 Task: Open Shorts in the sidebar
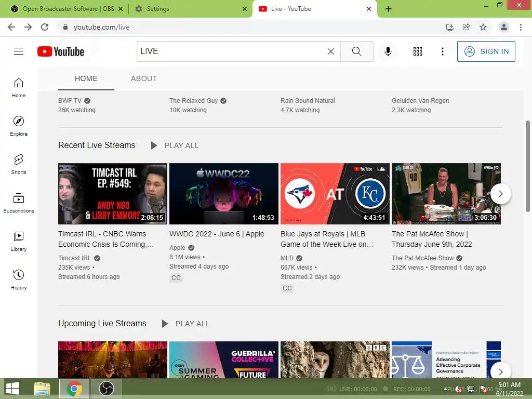tap(19, 165)
